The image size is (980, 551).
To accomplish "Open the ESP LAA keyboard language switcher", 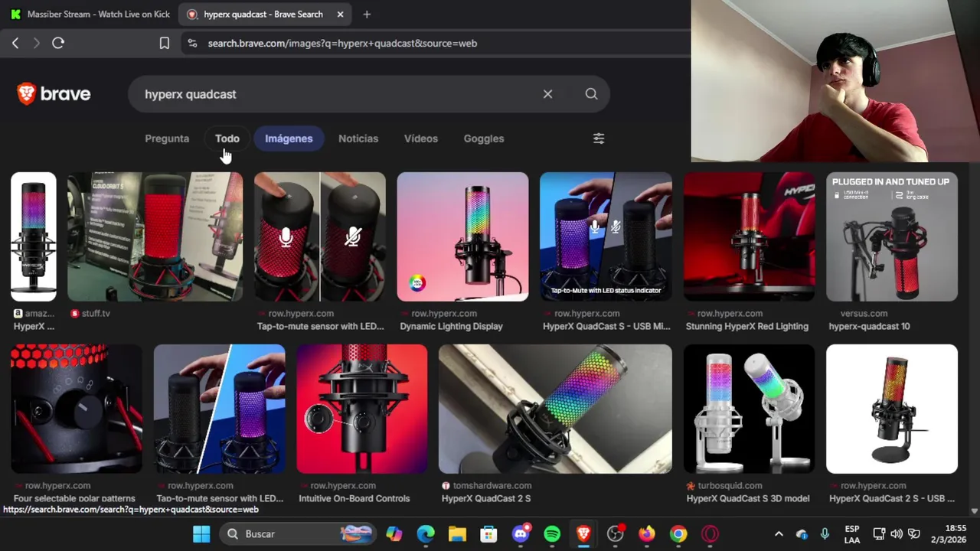I will point(852,534).
